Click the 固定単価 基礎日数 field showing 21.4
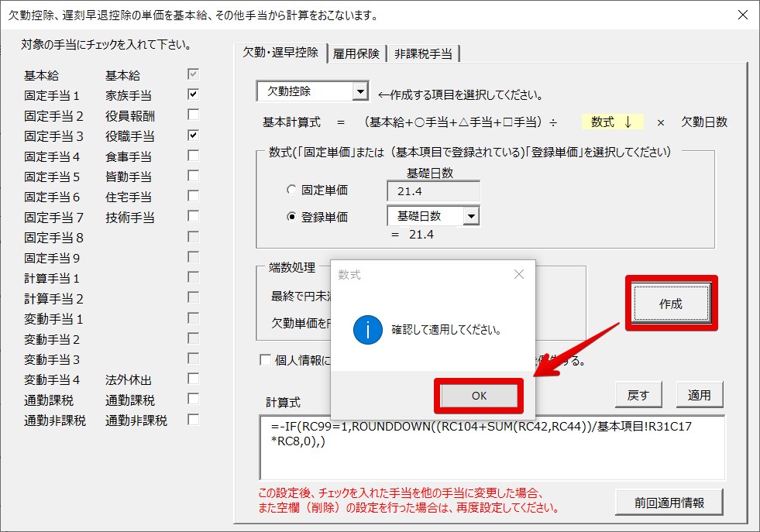760x532 pixels. point(432,190)
